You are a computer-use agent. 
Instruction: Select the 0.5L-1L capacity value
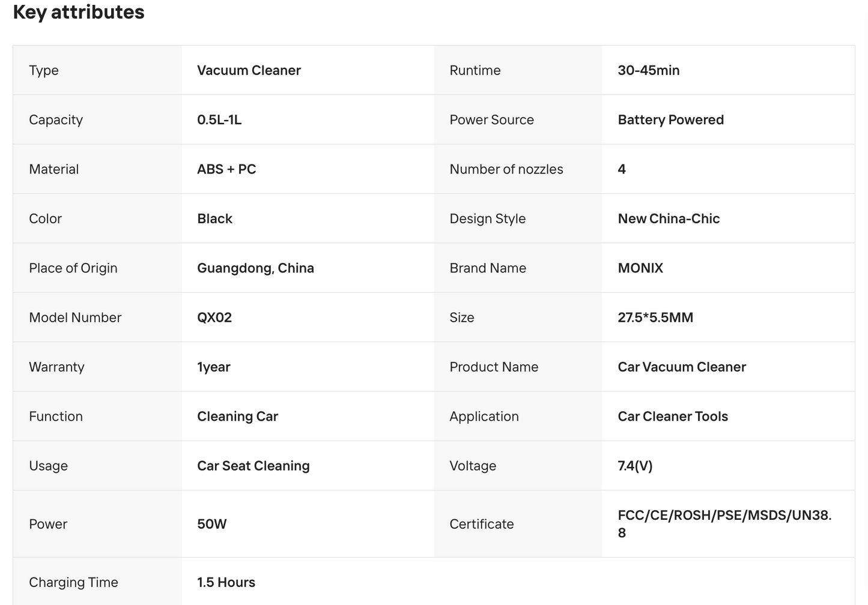point(219,119)
